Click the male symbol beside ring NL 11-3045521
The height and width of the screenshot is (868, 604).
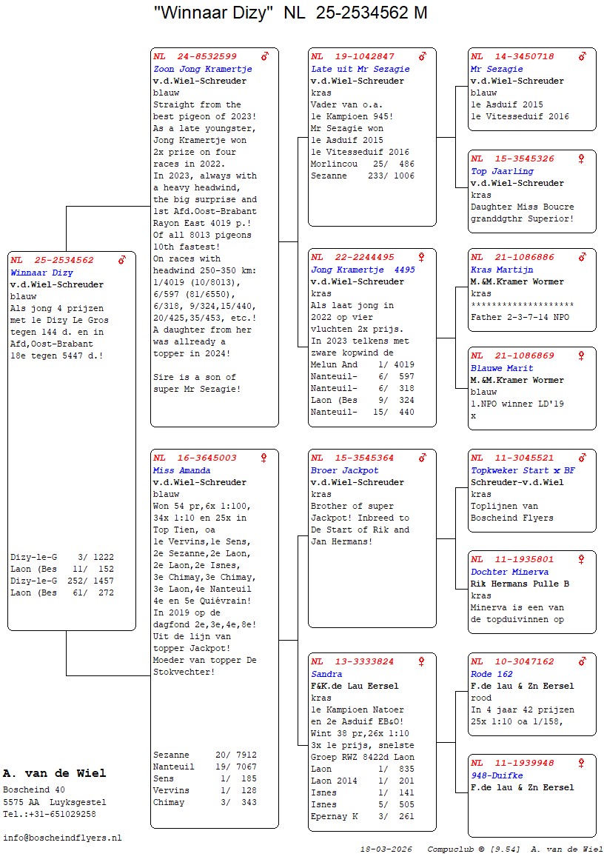pos(582,458)
